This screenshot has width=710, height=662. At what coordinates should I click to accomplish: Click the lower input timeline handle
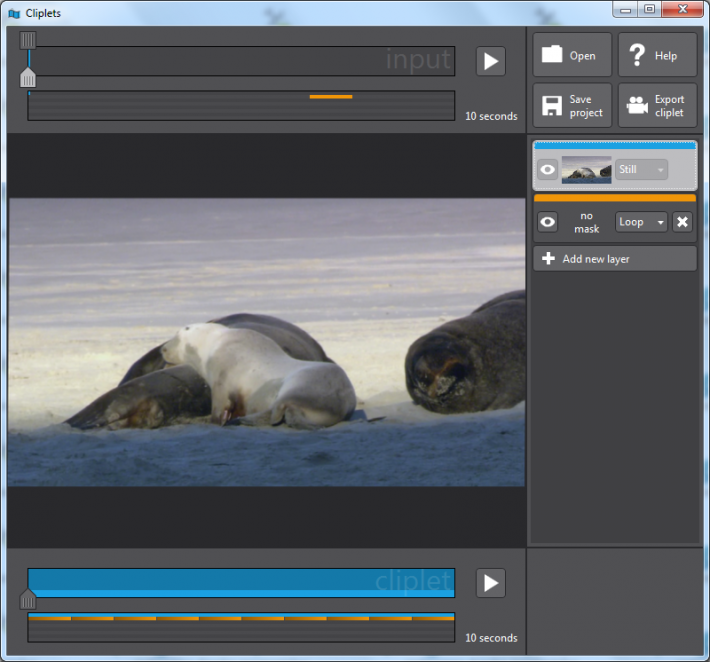tap(28, 77)
